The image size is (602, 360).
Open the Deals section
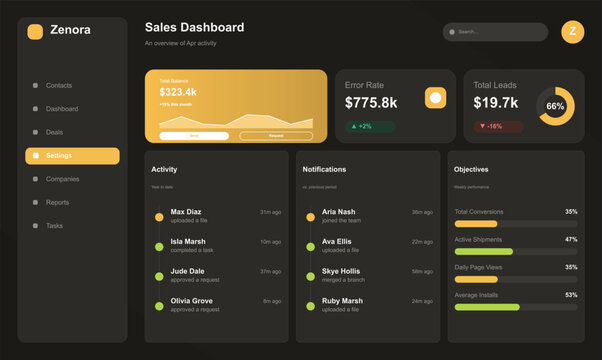click(x=72, y=132)
